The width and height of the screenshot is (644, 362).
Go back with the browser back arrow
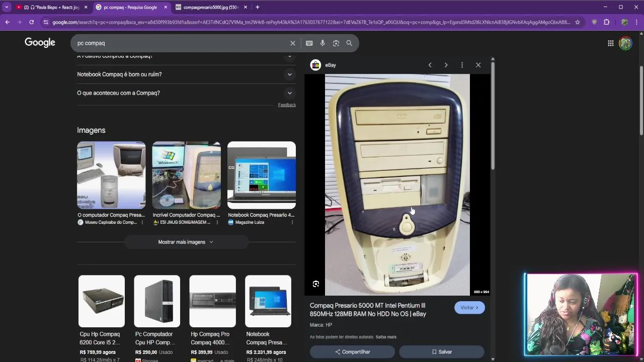coord(7,22)
